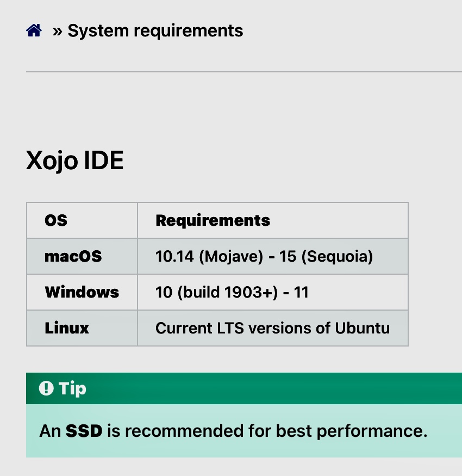Click the word performance in the tip

372,431
